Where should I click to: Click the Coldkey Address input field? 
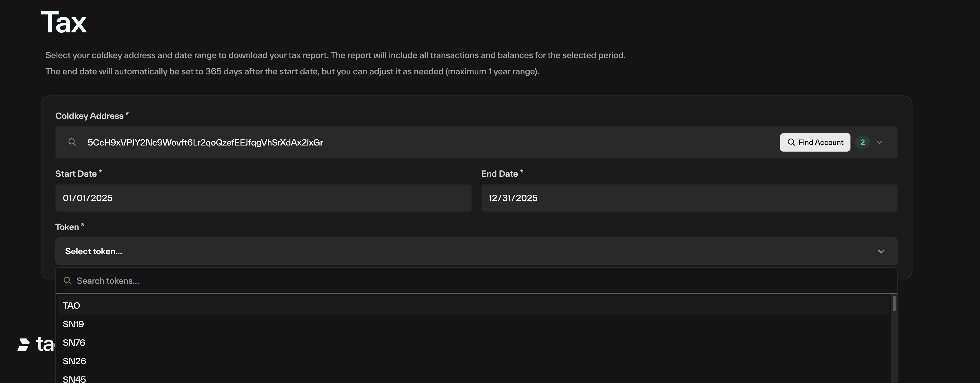pos(418,142)
